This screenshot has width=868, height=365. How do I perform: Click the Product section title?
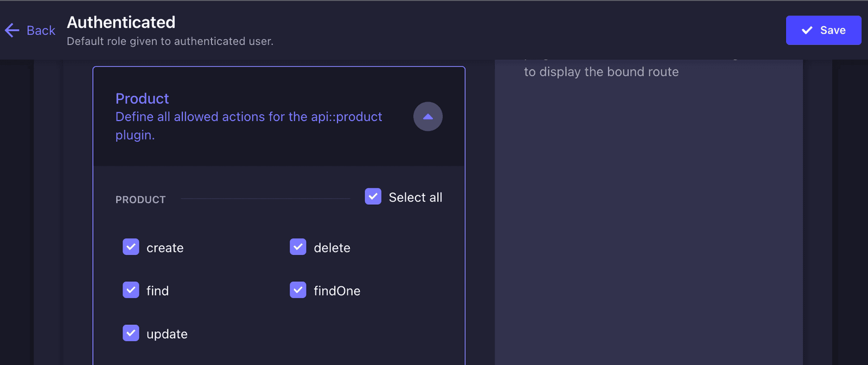click(x=142, y=98)
